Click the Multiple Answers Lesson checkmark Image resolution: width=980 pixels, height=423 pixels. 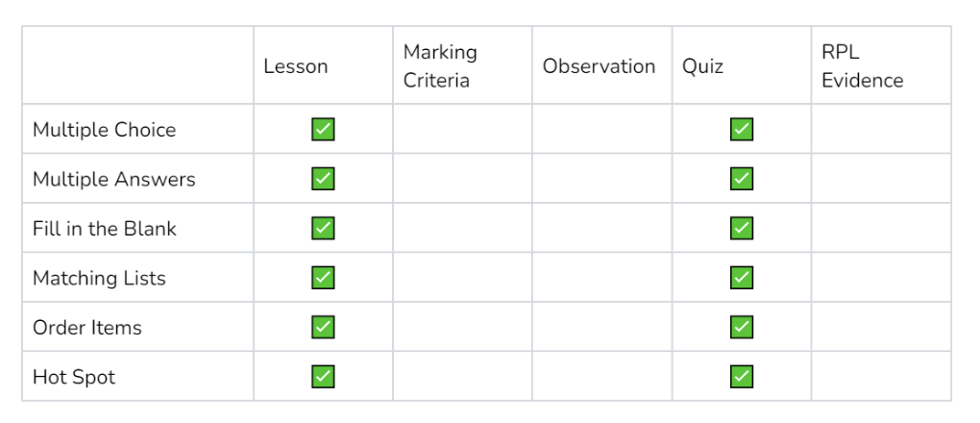pyautogui.click(x=323, y=179)
